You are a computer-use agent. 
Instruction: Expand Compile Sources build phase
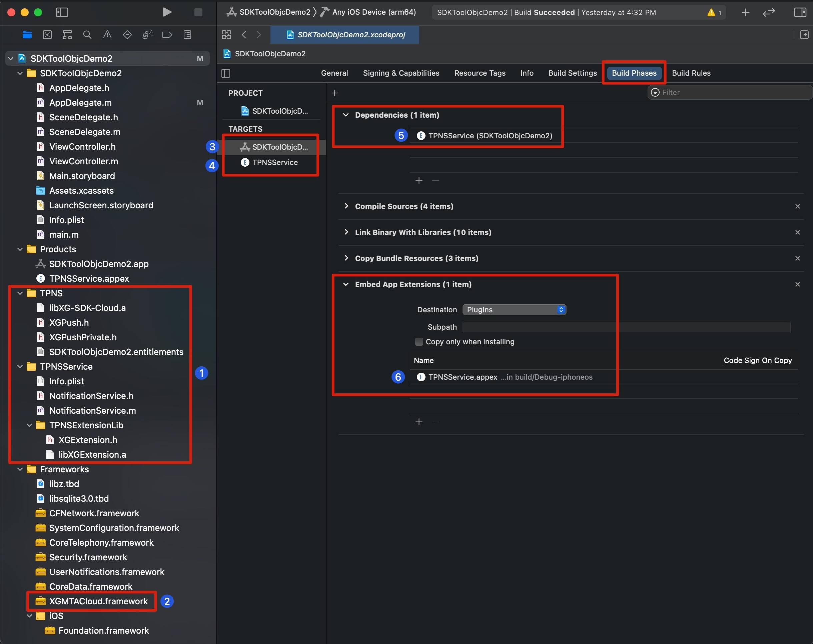346,206
